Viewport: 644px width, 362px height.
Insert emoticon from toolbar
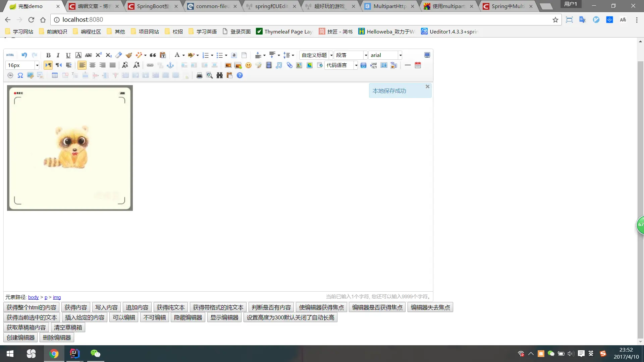[x=248, y=65]
